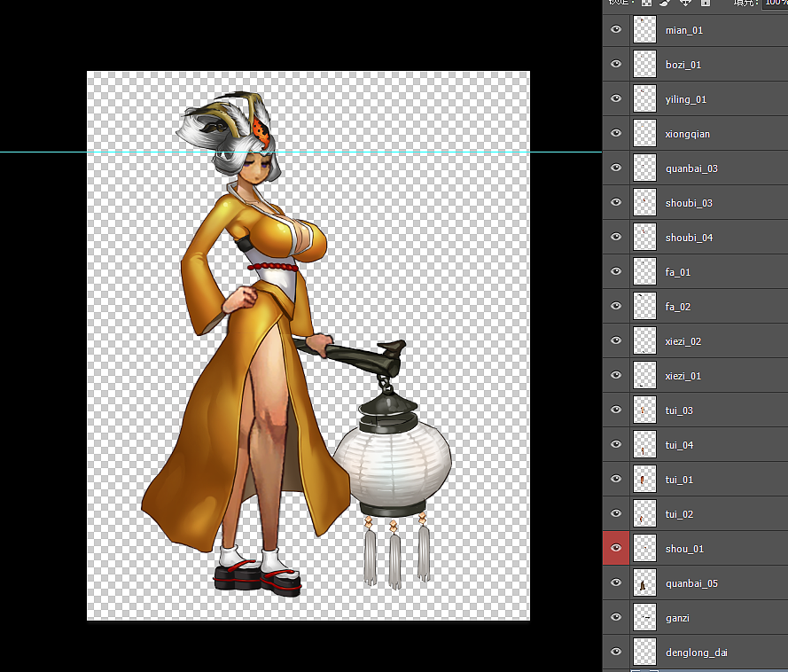Hide the tui_02 layer
Screen dimensions: 788x672
pyautogui.click(x=616, y=513)
